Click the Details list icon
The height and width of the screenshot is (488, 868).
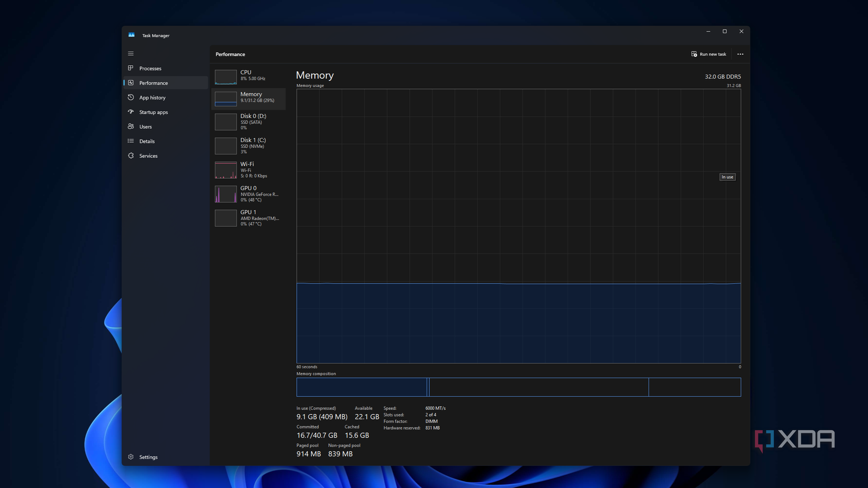coord(131,141)
